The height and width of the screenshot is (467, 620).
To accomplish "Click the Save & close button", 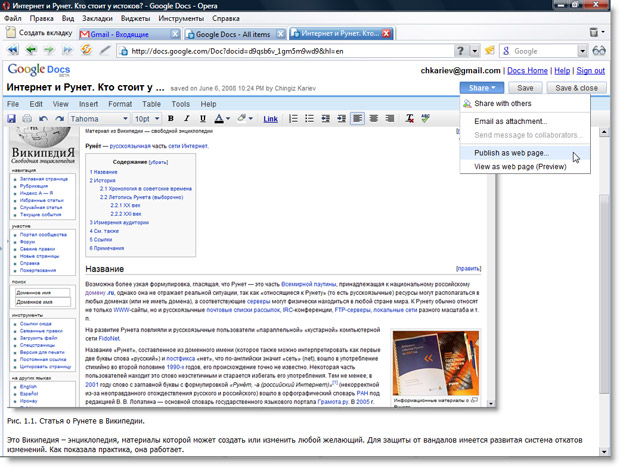I will coord(576,88).
